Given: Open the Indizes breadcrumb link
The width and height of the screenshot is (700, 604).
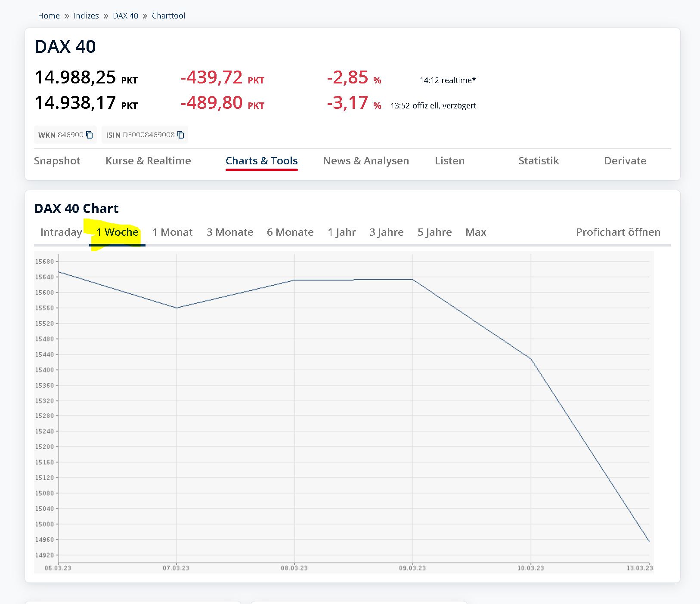Looking at the screenshot, I should point(86,16).
